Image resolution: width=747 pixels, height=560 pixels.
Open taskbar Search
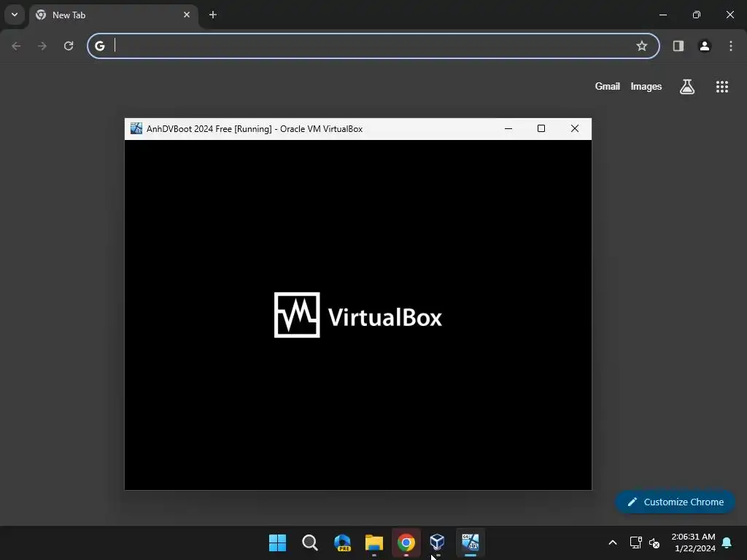[309, 542]
